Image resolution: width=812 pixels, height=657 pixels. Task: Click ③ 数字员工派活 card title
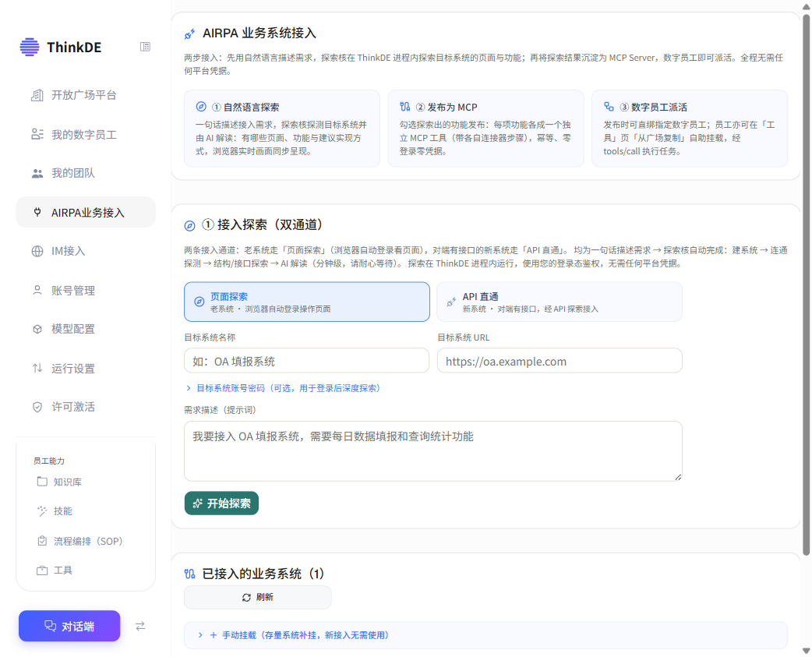(654, 108)
